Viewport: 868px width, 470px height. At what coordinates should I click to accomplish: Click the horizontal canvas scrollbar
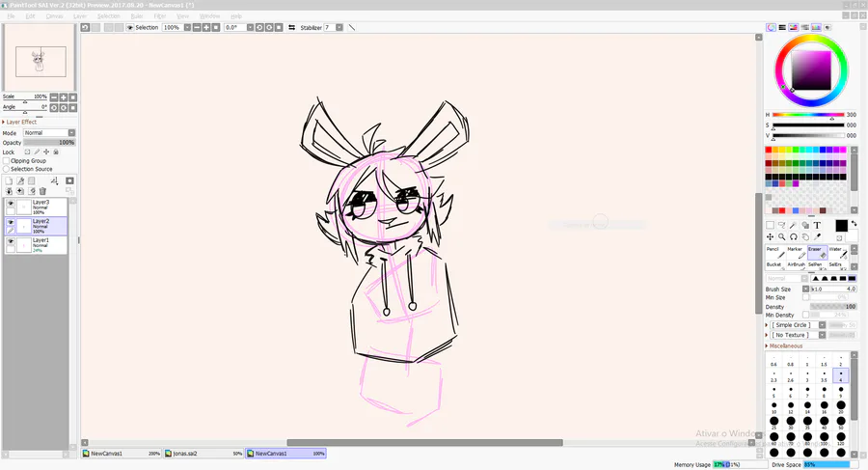pyautogui.click(x=424, y=442)
